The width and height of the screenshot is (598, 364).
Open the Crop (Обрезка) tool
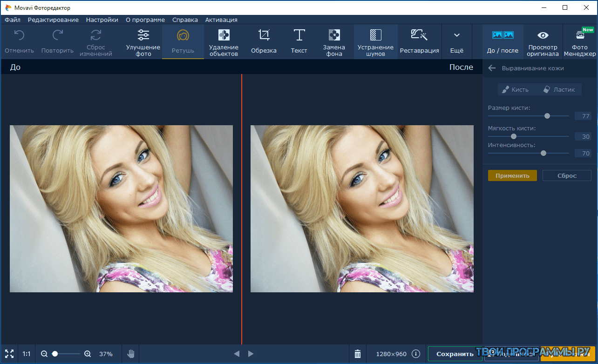[264, 41]
